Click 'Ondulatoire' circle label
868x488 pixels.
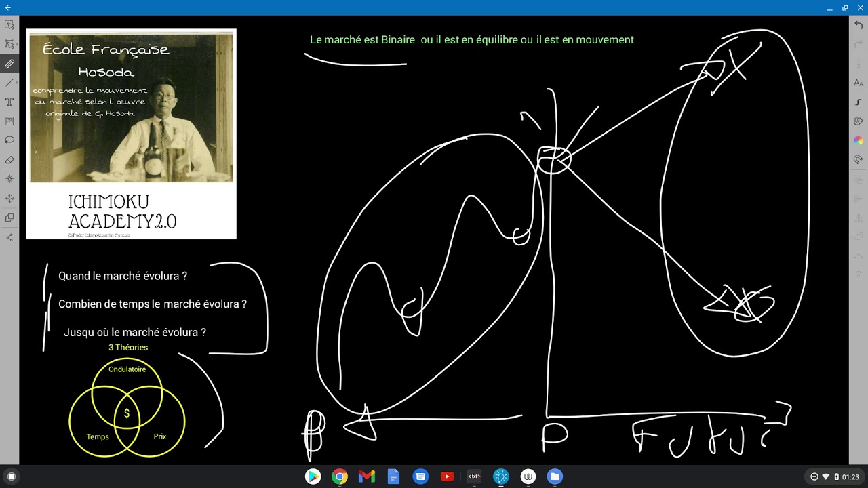127,369
